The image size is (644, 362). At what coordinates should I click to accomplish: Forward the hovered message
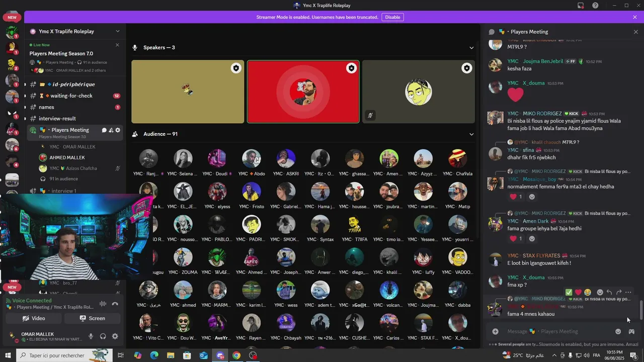pos(619,292)
